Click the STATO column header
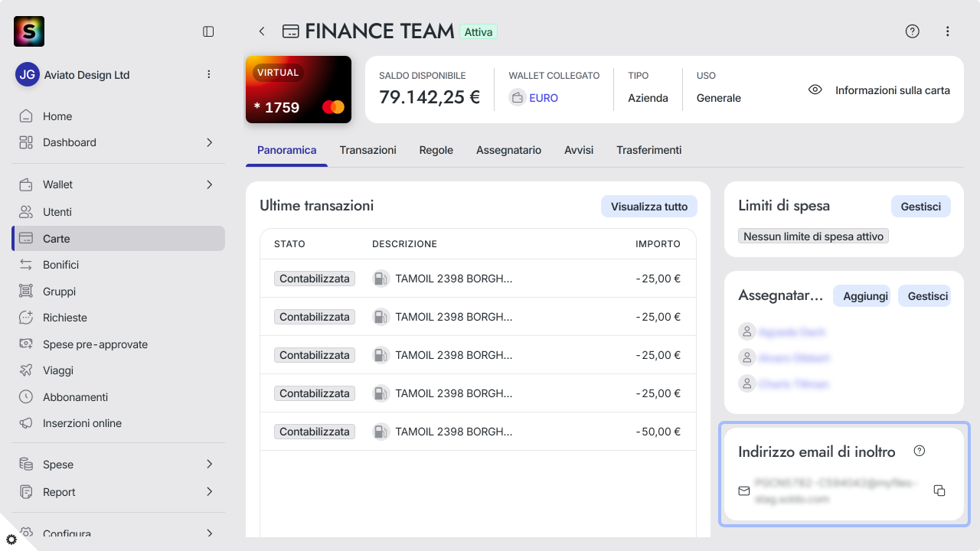980x551 pixels. point(289,244)
